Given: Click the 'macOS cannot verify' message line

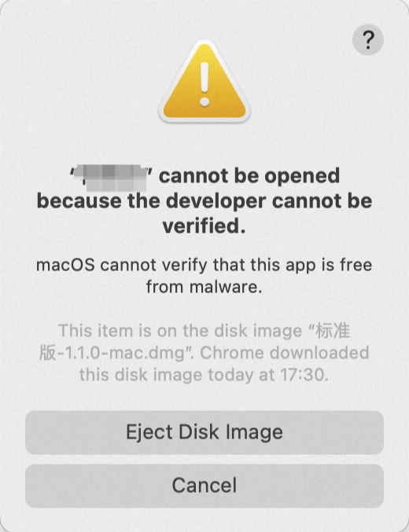Looking at the screenshot, I should (x=204, y=265).
